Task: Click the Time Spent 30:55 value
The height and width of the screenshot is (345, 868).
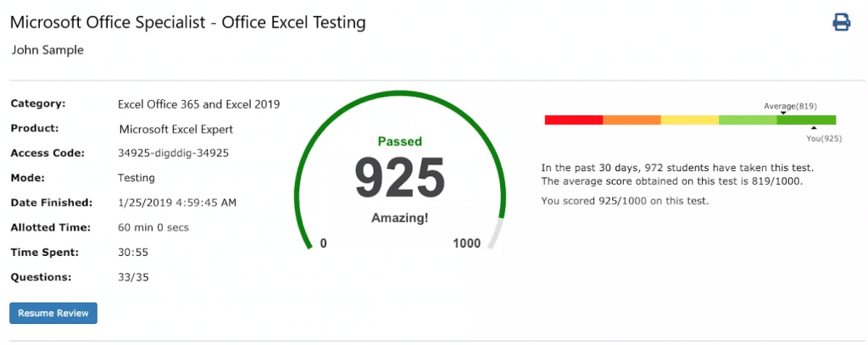Action: (x=133, y=253)
